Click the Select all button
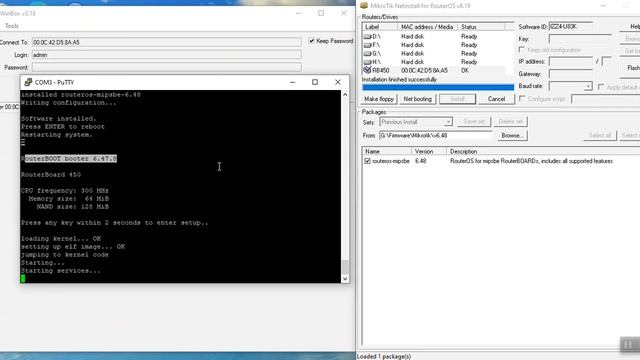Viewport: 640px width, 360px height. coord(600,136)
